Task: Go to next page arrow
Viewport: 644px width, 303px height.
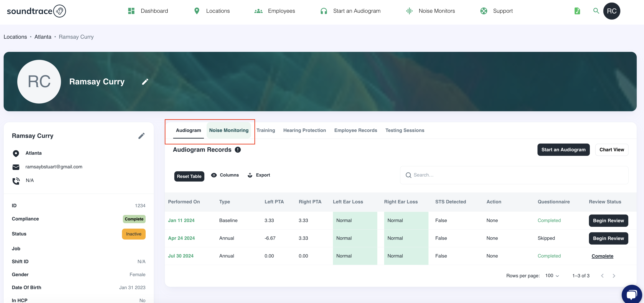Action: click(614, 276)
